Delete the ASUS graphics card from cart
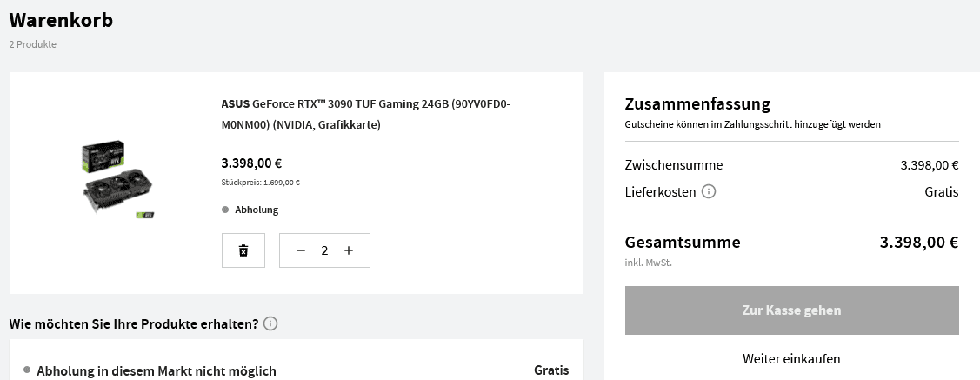 pyautogui.click(x=243, y=250)
